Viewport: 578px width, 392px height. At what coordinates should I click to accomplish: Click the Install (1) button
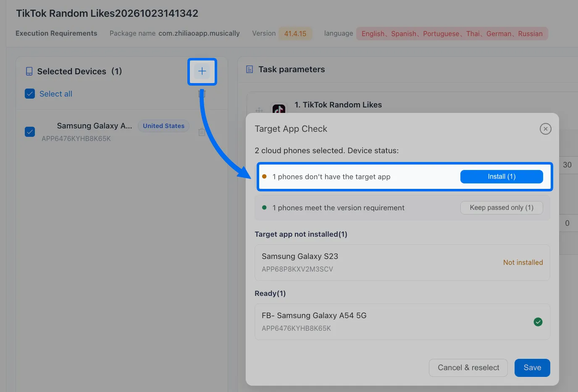(502, 177)
